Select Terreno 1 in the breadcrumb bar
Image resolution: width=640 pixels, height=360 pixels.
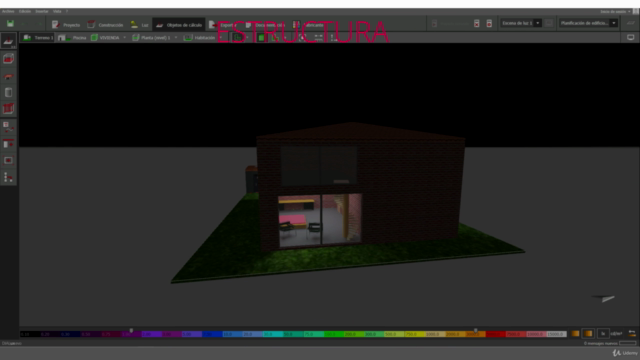point(38,38)
